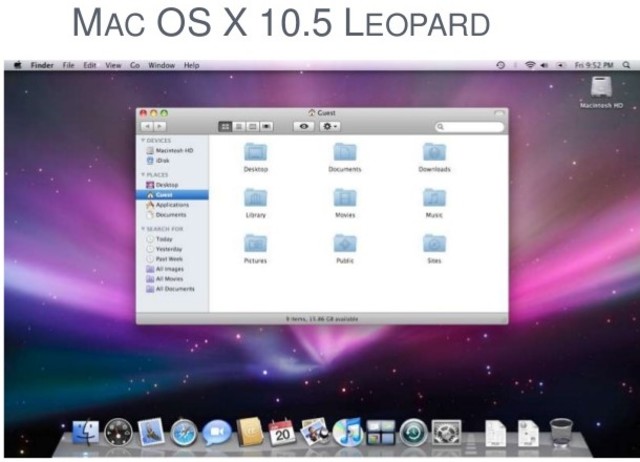Image resolution: width=640 pixels, height=462 pixels.
Task: Go back in Finder window
Action: [147, 127]
